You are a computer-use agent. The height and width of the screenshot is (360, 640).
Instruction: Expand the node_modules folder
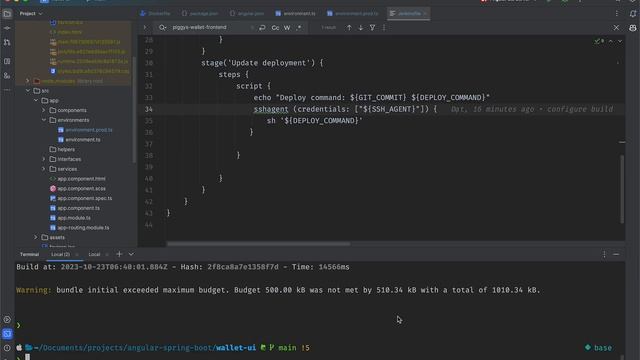28,81
